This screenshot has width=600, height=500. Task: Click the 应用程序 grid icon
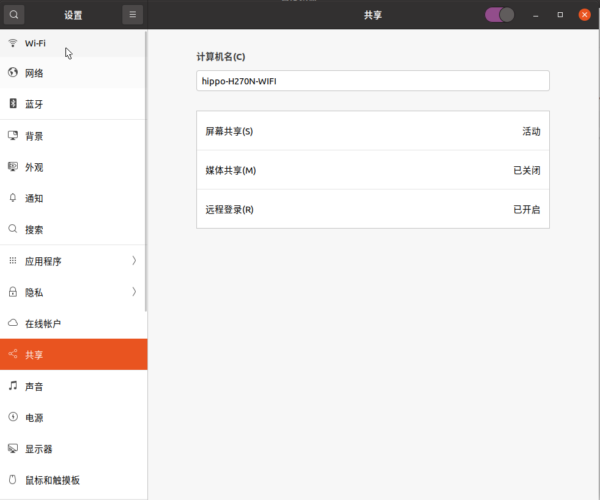coord(13,261)
